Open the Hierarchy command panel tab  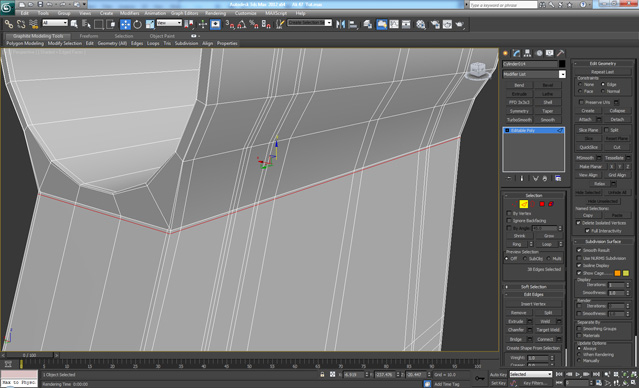click(x=527, y=53)
